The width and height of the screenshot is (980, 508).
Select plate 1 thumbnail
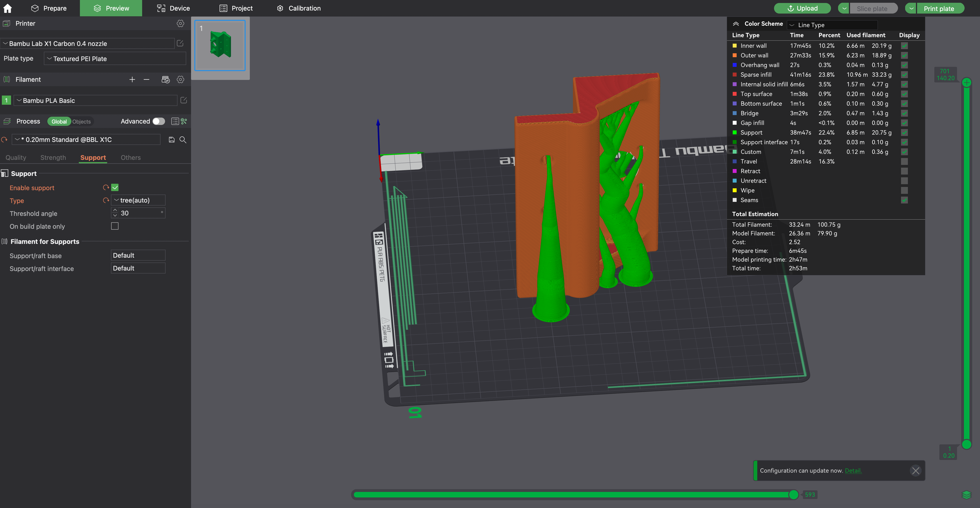click(220, 45)
